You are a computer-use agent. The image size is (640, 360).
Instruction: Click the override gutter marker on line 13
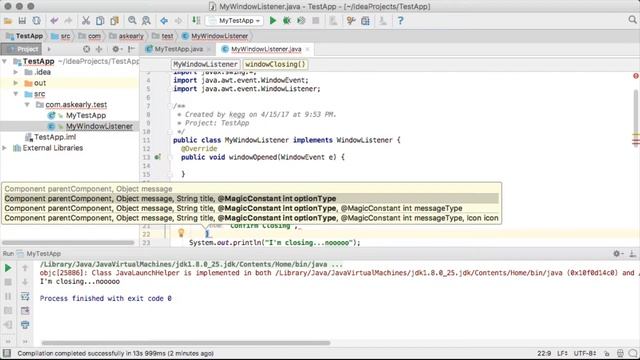click(158, 157)
